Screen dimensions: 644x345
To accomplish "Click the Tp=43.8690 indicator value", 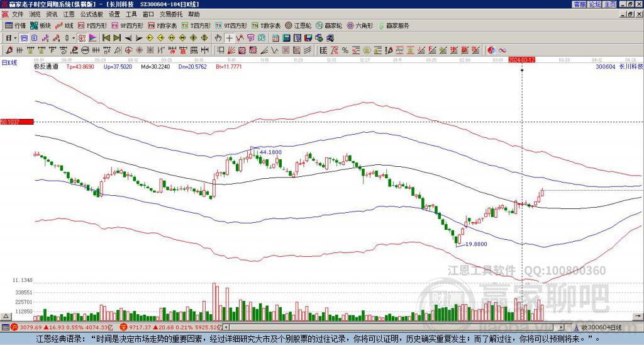I will (x=80, y=66).
